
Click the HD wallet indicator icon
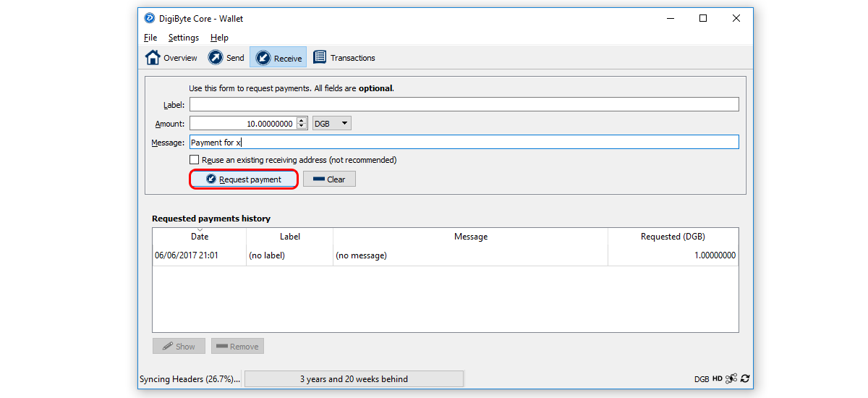717,378
